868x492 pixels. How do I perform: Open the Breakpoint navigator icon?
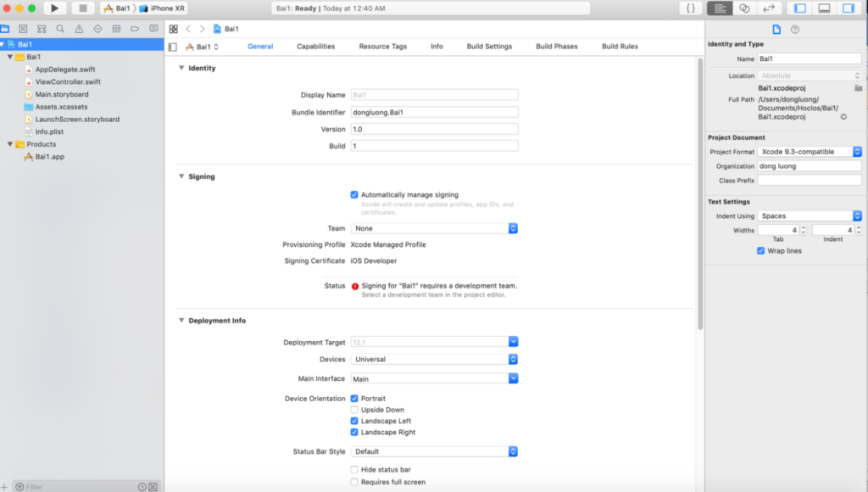click(133, 28)
